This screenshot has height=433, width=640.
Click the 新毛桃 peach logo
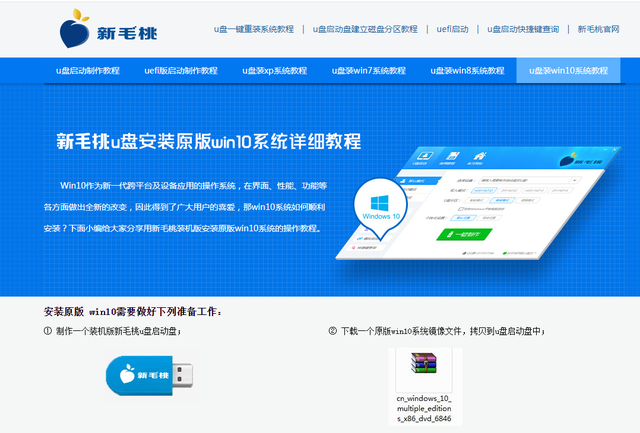pyautogui.click(x=108, y=29)
